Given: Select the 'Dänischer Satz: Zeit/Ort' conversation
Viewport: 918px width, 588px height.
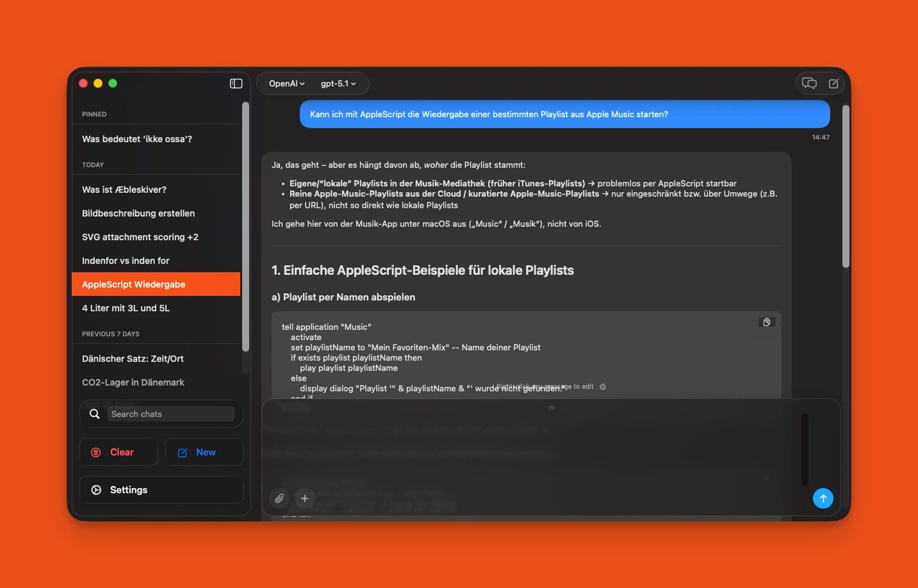Looking at the screenshot, I should pos(133,359).
